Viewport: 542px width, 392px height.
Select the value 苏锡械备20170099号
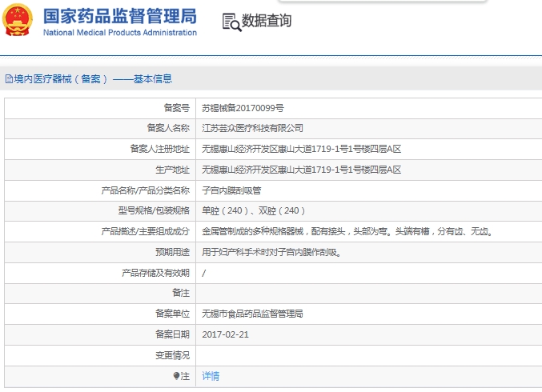click(x=243, y=108)
